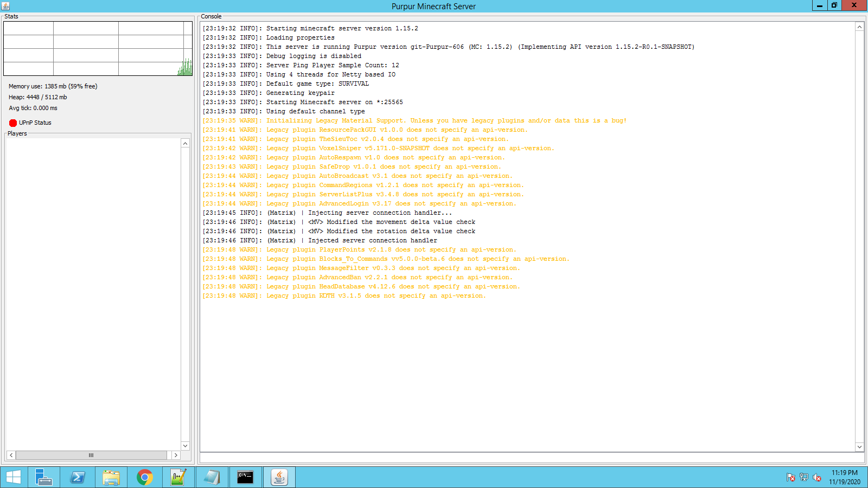Click the ServerListPlus v3.4.8 warning line
Image resolution: width=868 pixels, height=488 pixels.
363,194
